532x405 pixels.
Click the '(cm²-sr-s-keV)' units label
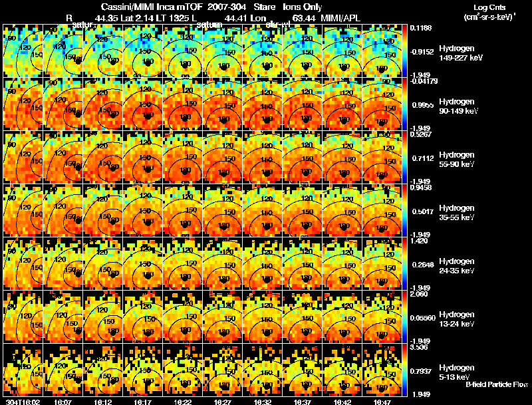489,17
